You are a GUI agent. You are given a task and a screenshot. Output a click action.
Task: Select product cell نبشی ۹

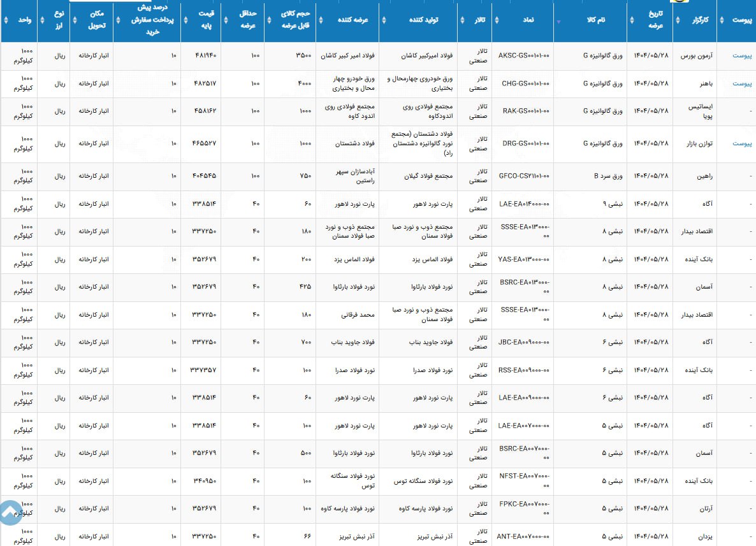(613, 205)
